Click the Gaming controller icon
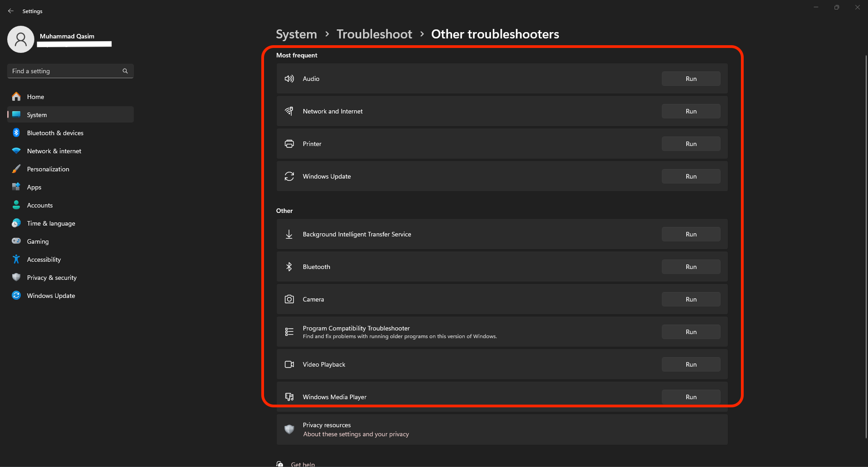 click(16, 241)
